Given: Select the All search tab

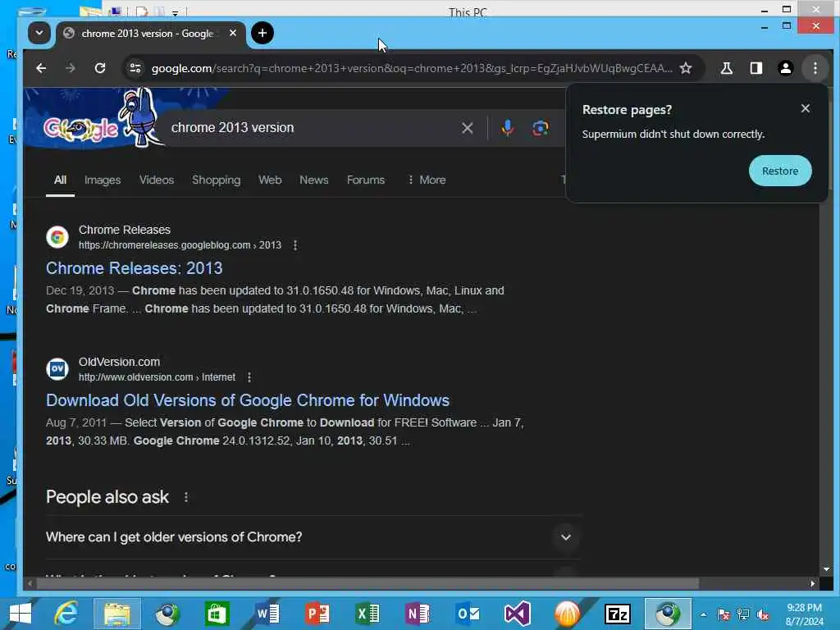Looking at the screenshot, I should 60,180.
